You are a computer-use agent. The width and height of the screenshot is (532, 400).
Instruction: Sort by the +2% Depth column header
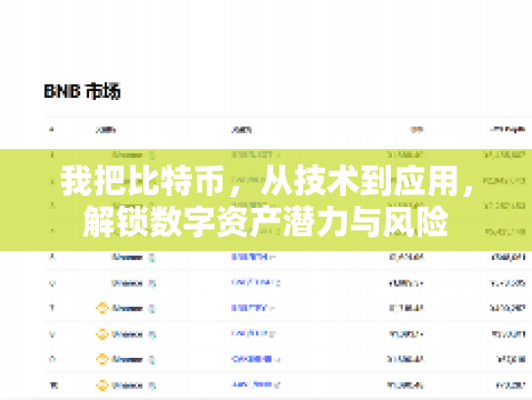[x=508, y=129]
